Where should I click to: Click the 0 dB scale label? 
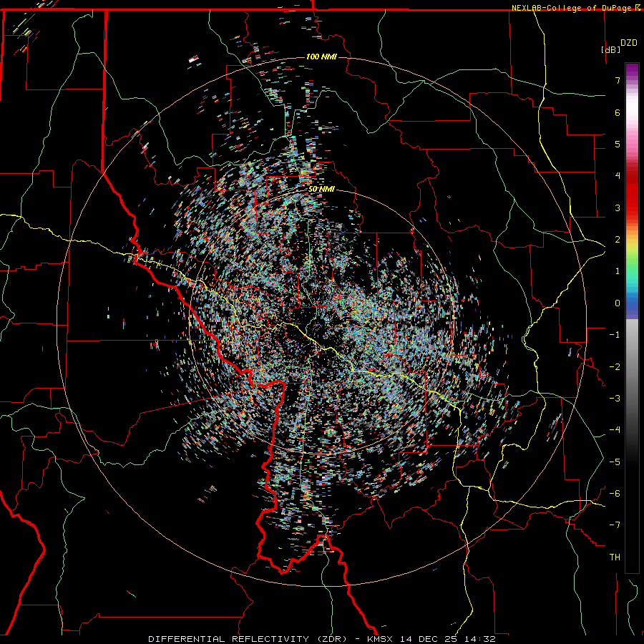618,303
